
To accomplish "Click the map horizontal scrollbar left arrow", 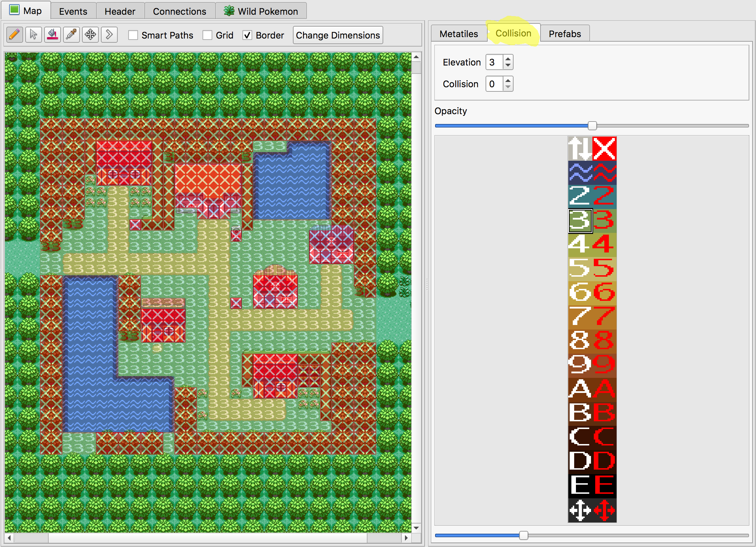I will [x=9, y=538].
